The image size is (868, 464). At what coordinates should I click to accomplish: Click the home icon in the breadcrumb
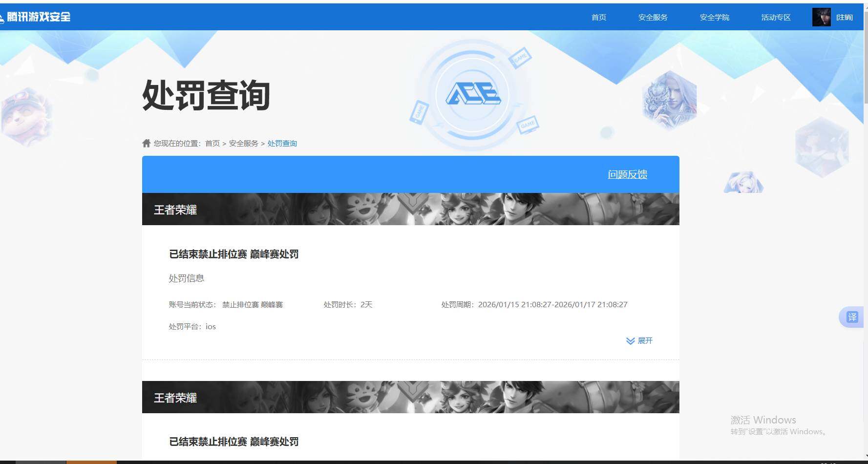pyautogui.click(x=146, y=143)
